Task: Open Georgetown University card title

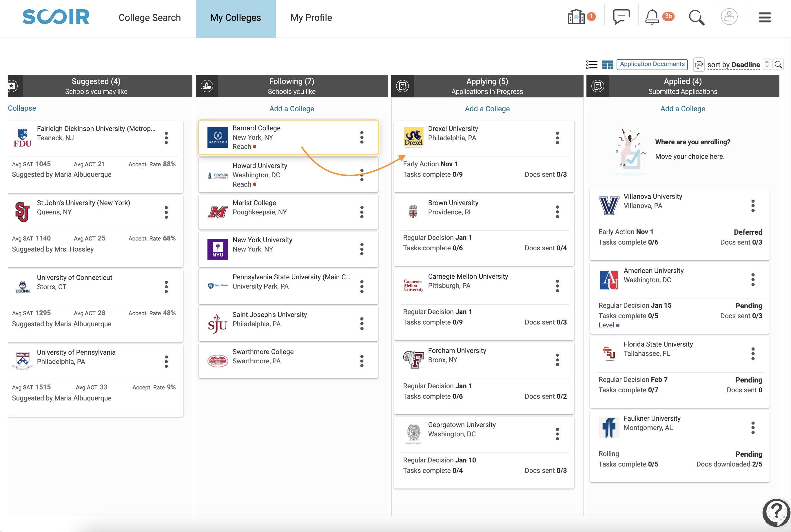Action: (462, 425)
